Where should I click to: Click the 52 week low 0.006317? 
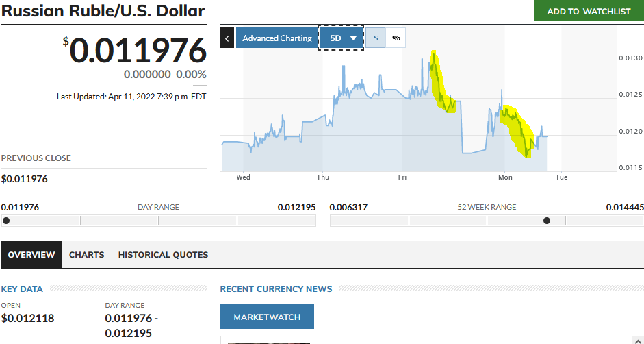pos(349,207)
